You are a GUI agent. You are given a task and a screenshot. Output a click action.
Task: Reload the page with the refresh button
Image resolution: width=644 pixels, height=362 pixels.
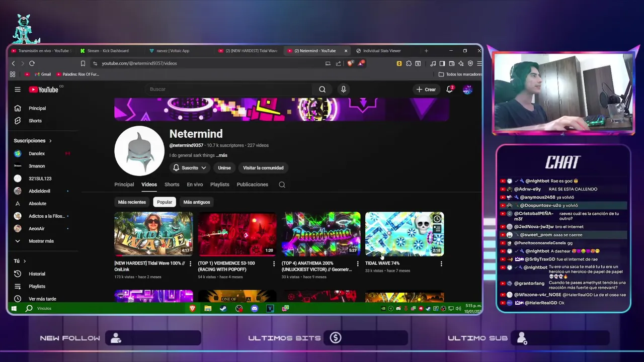tap(32, 63)
